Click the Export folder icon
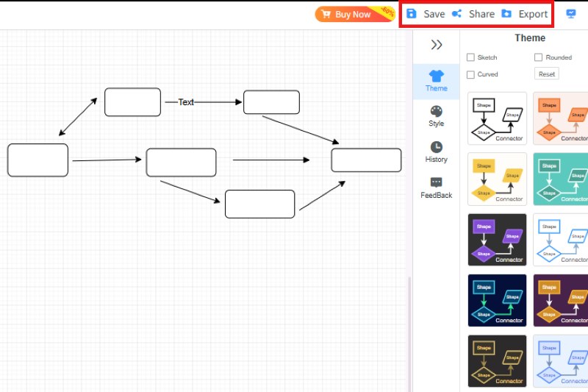This screenshot has width=588, height=392. click(x=506, y=14)
